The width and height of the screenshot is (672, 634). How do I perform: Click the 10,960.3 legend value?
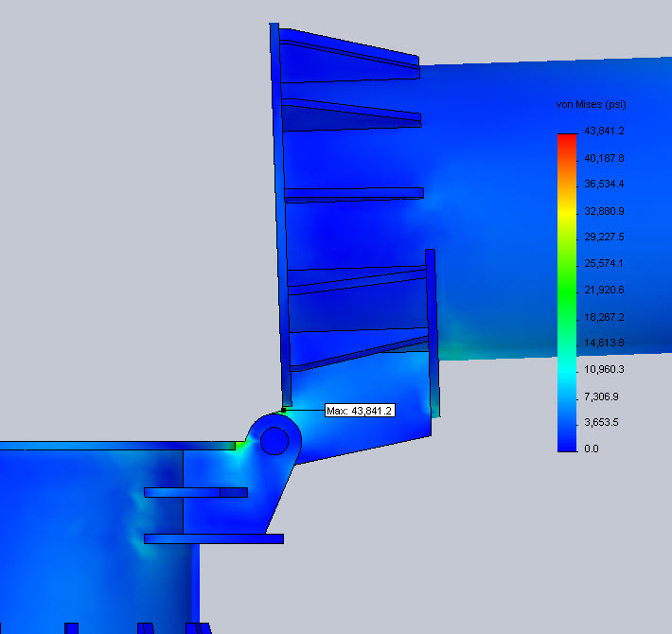(x=604, y=369)
